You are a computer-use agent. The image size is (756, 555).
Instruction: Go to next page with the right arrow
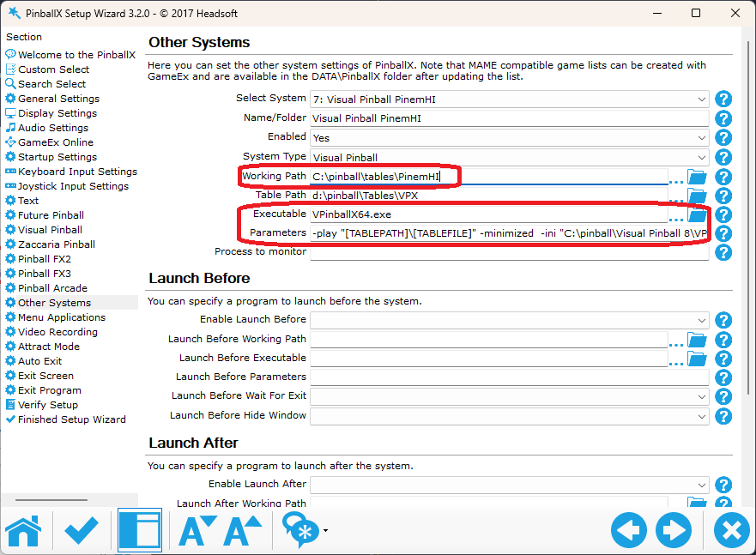tap(674, 530)
